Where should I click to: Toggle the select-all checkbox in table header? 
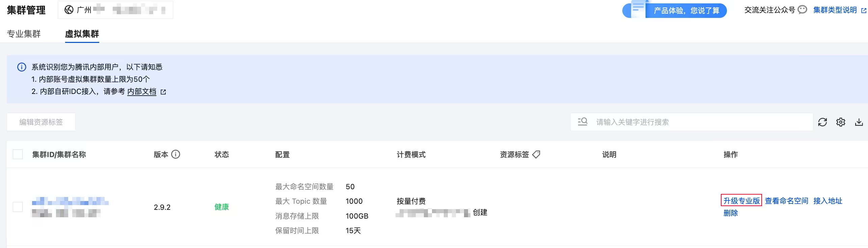click(x=18, y=154)
